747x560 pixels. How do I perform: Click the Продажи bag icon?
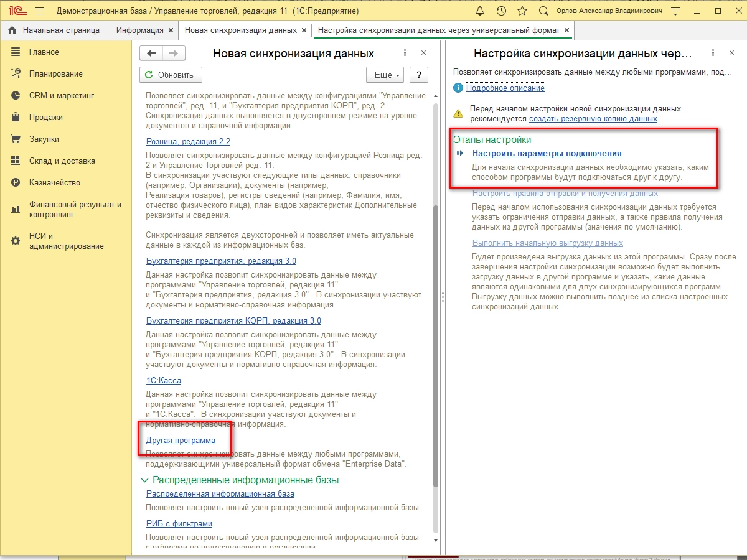point(16,117)
